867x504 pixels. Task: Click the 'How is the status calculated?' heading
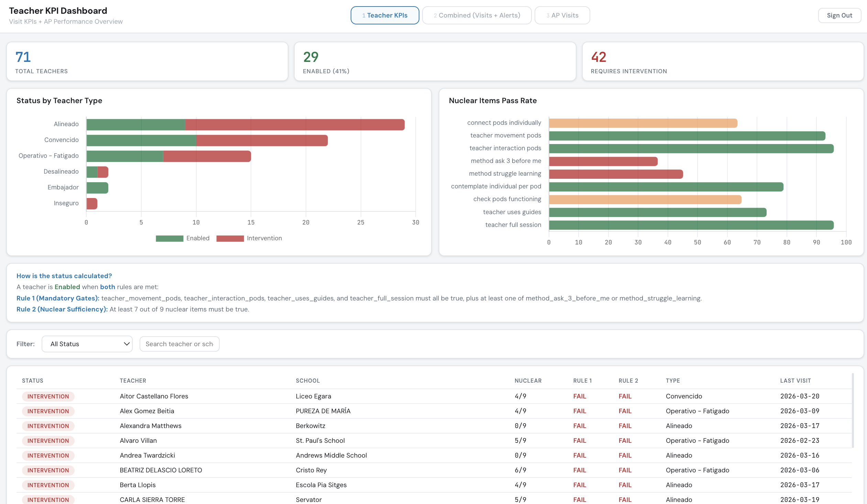tap(64, 276)
